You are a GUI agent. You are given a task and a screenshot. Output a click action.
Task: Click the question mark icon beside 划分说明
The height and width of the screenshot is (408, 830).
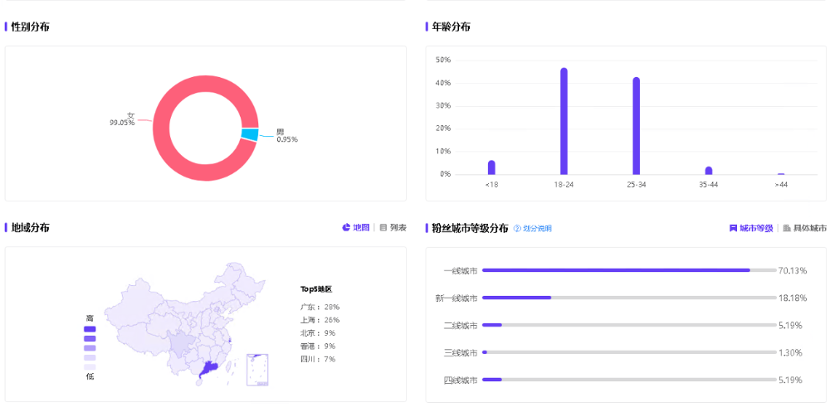pyautogui.click(x=518, y=229)
